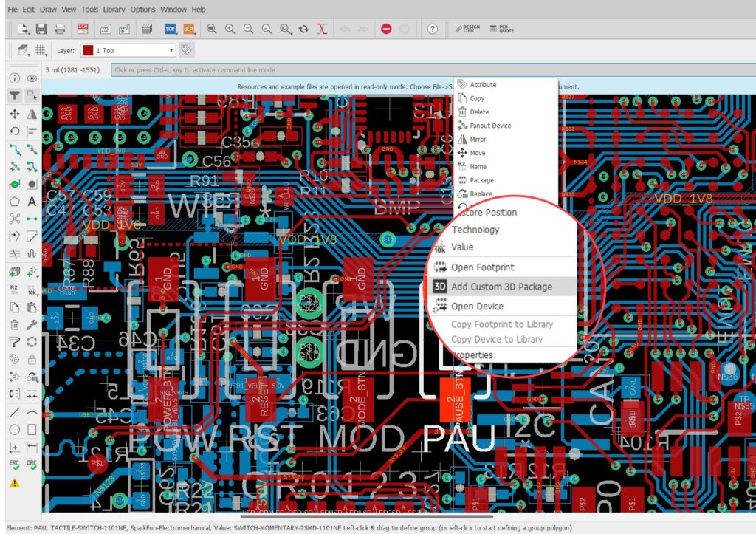Viewport: 756px width, 534px height.
Task: Run the ERC electrical rule check
Action: [x=14, y=465]
